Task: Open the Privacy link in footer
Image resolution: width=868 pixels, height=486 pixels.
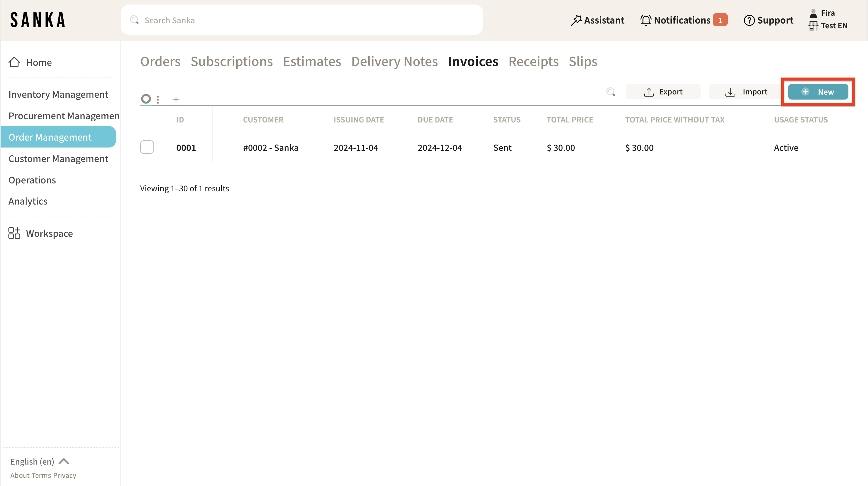Action: [x=64, y=475]
